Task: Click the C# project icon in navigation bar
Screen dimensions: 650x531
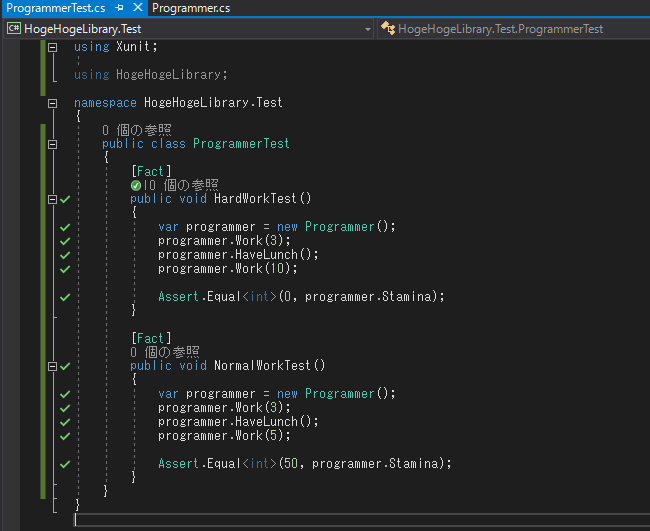Action: 14,29
